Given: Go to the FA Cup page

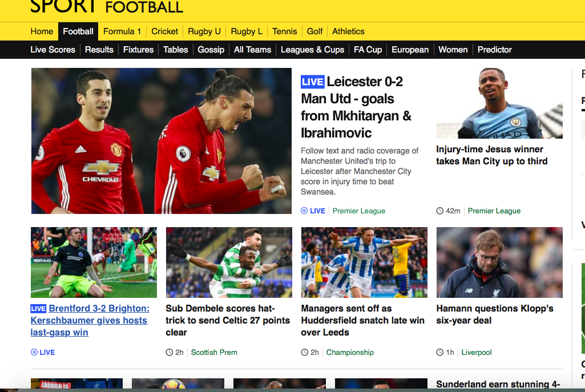Looking at the screenshot, I should [x=368, y=50].
